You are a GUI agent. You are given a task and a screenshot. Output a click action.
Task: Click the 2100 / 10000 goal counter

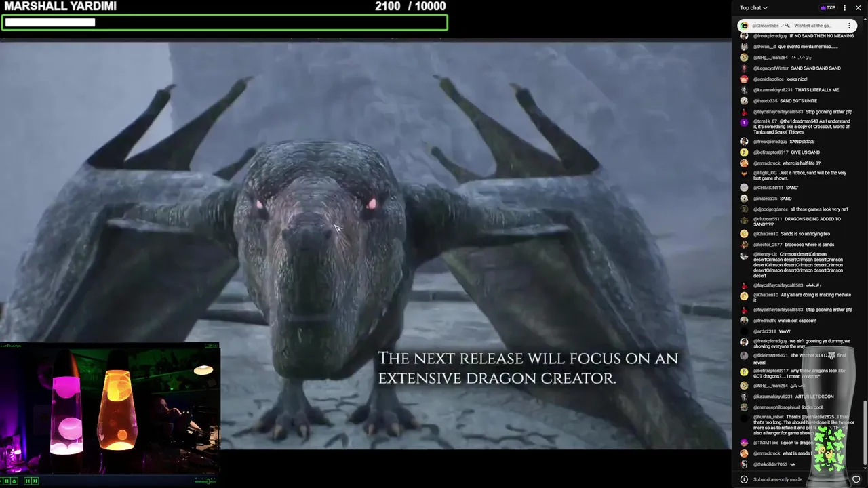[x=410, y=7]
